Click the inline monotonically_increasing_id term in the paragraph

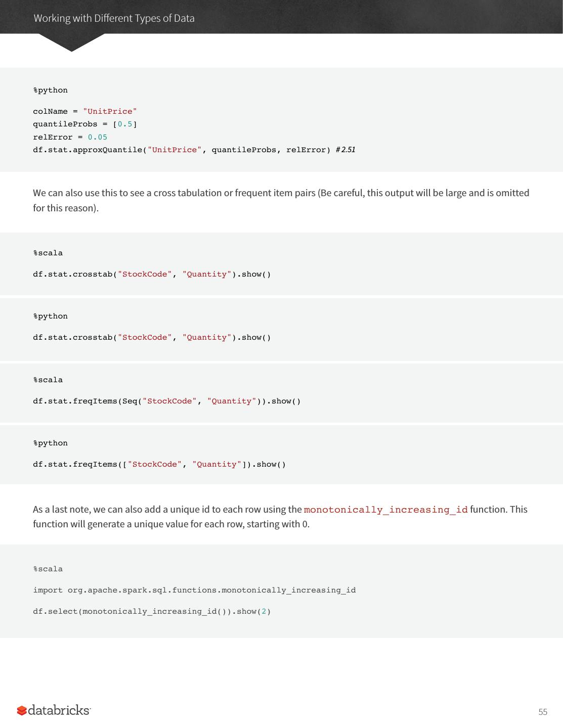coord(385,510)
